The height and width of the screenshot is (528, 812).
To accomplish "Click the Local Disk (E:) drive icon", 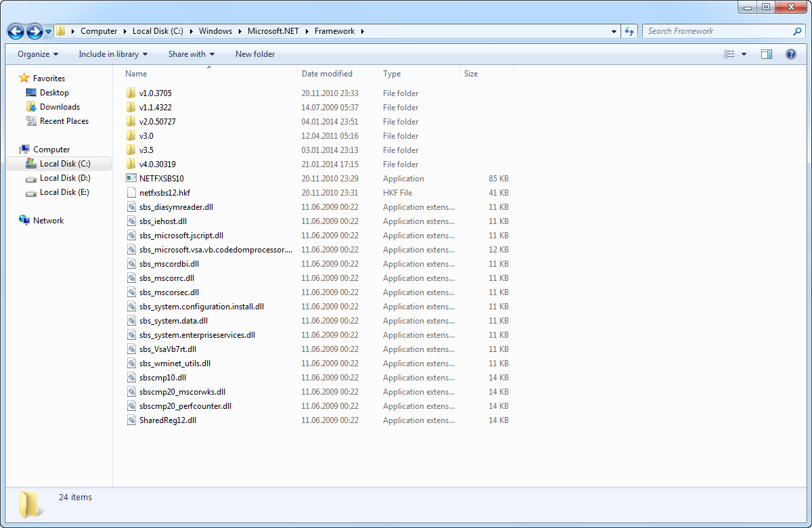I will 31,192.
